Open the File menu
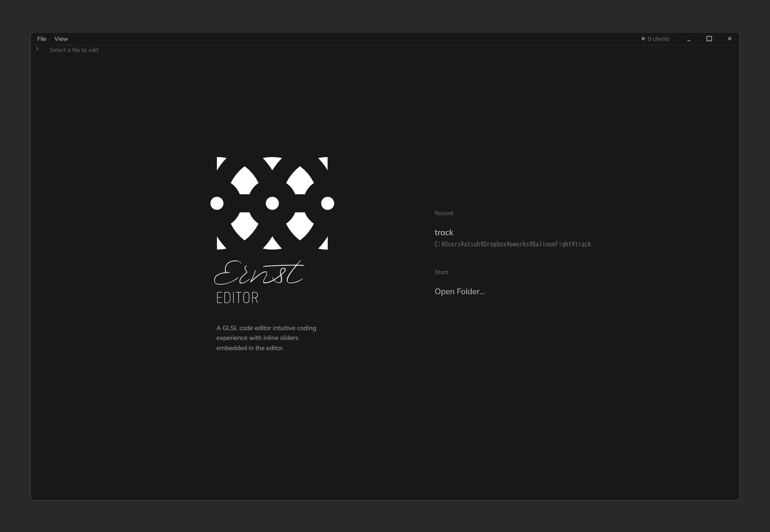This screenshot has height=532, width=770. pos(42,39)
